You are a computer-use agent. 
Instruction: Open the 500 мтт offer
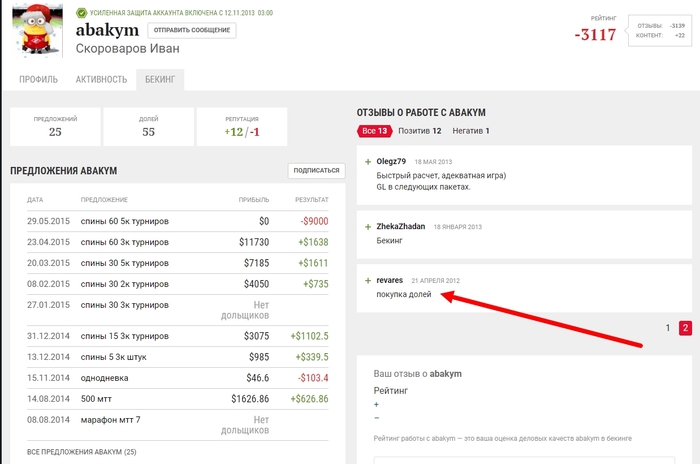[x=96, y=399]
